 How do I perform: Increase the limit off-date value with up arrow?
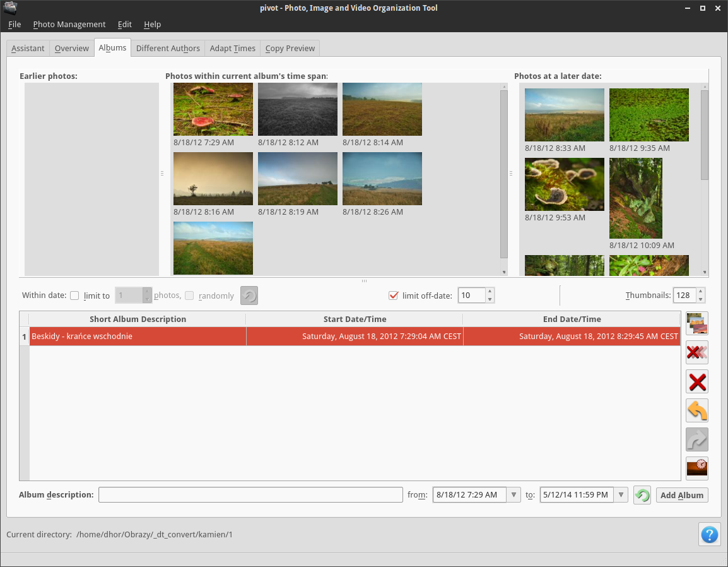[490, 292]
